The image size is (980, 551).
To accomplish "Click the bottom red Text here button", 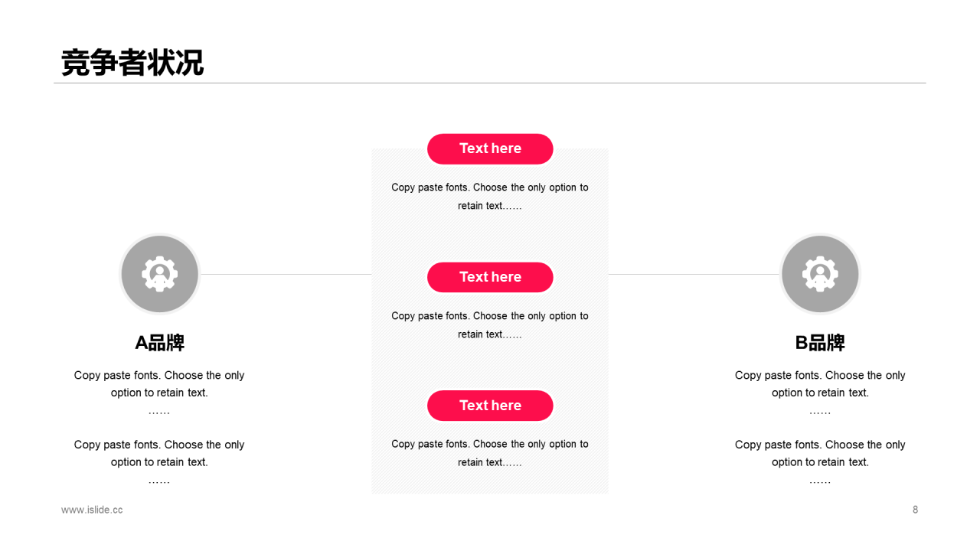I will click(490, 406).
